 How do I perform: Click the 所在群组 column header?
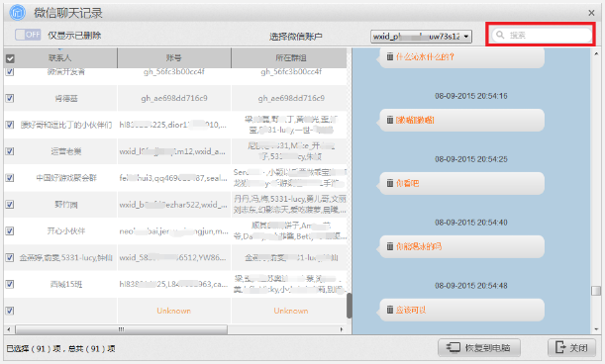(x=290, y=57)
